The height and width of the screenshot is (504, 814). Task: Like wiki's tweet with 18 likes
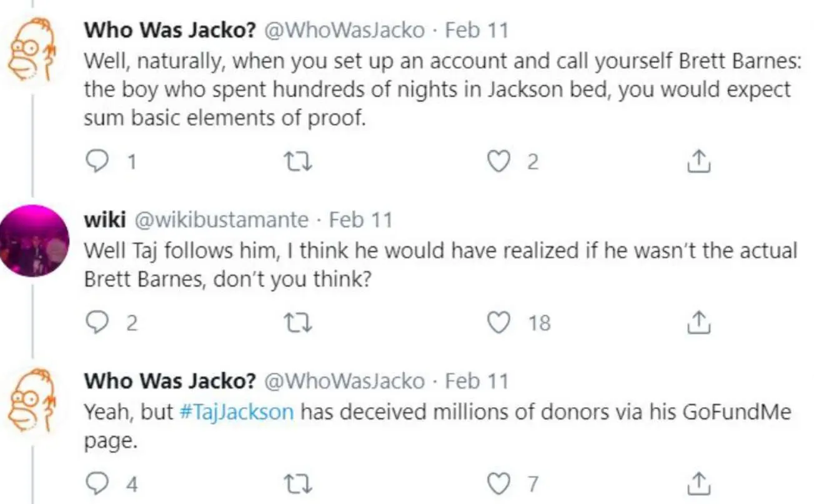pos(497,323)
